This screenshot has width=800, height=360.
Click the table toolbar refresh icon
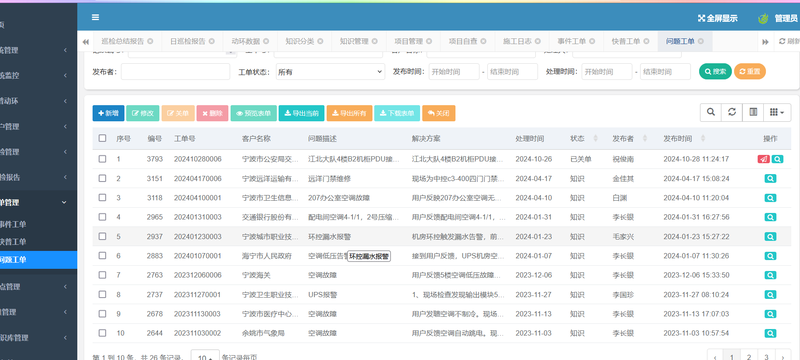(732, 112)
